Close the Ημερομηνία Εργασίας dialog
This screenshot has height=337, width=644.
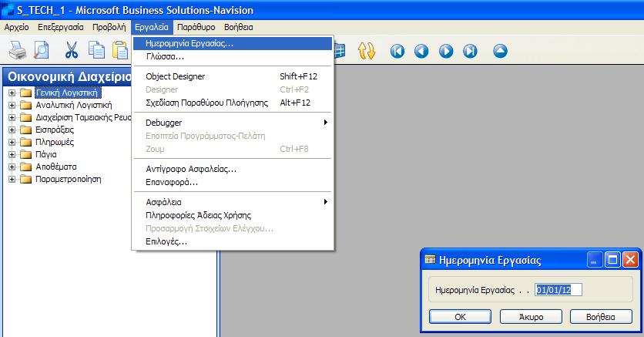(x=630, y=260)
